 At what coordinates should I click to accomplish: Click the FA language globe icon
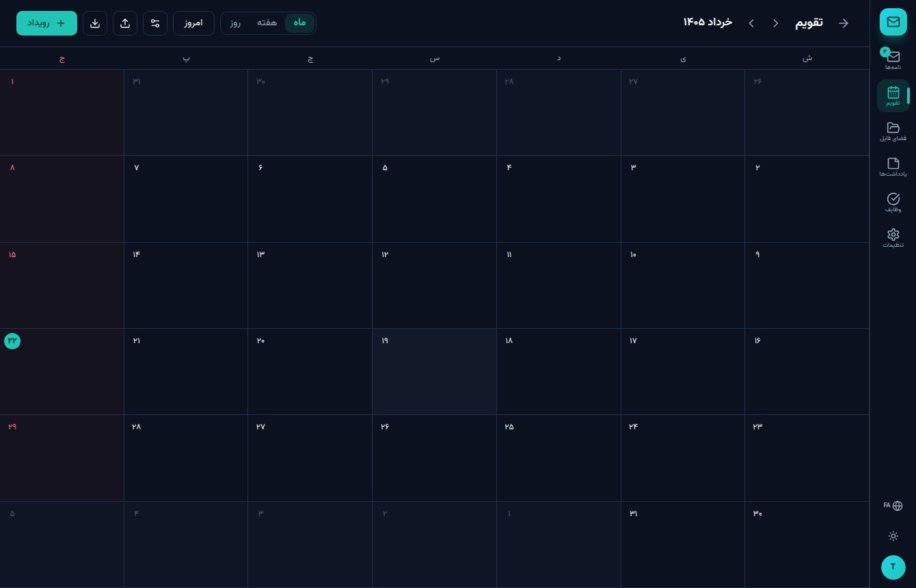pyautogui.click(x=893, y=506)
